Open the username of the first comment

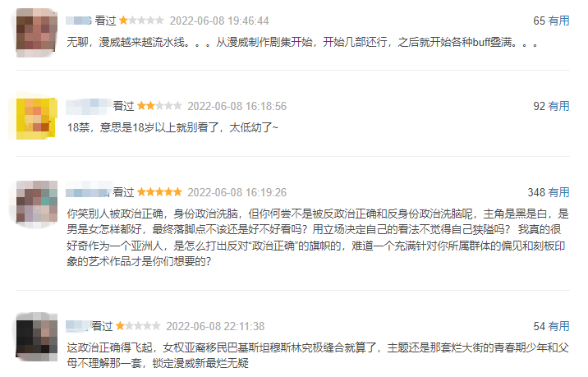[79, 21]
